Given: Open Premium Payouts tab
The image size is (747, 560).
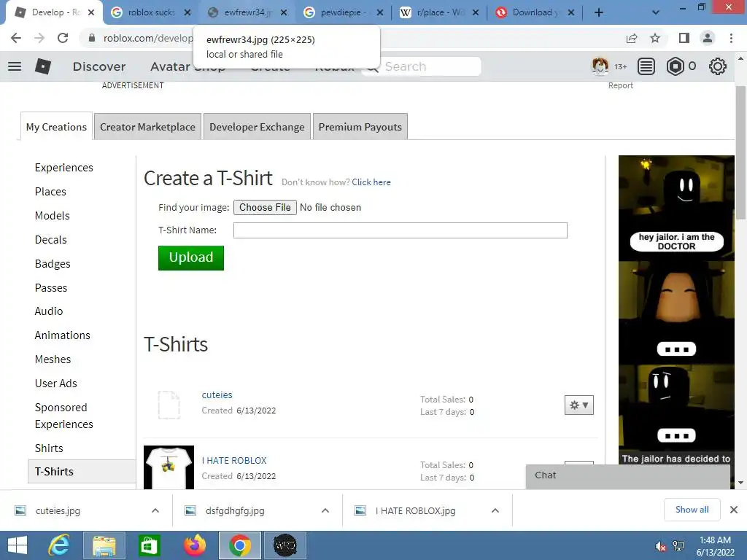Looking at the screenshot, I should pyautogui.click(x=360, y=127).
